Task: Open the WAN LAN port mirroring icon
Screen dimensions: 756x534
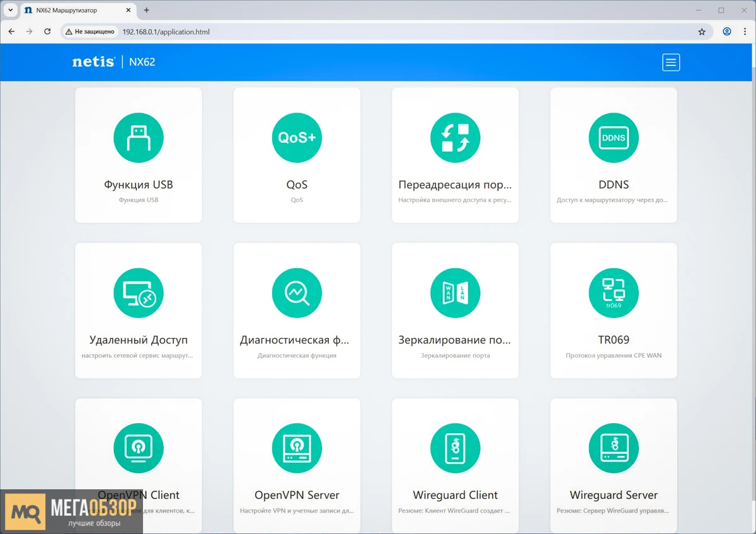Action: click(x=455, y=293)
